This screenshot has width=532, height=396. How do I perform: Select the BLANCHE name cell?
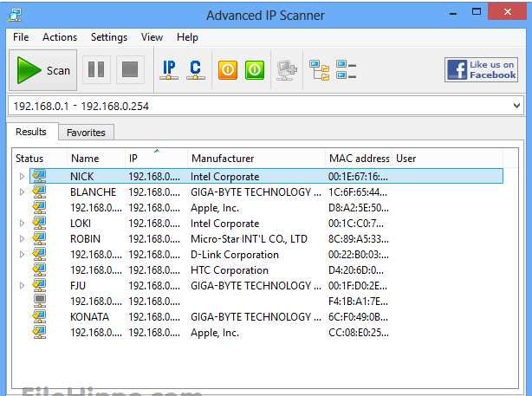pos(93,192)
